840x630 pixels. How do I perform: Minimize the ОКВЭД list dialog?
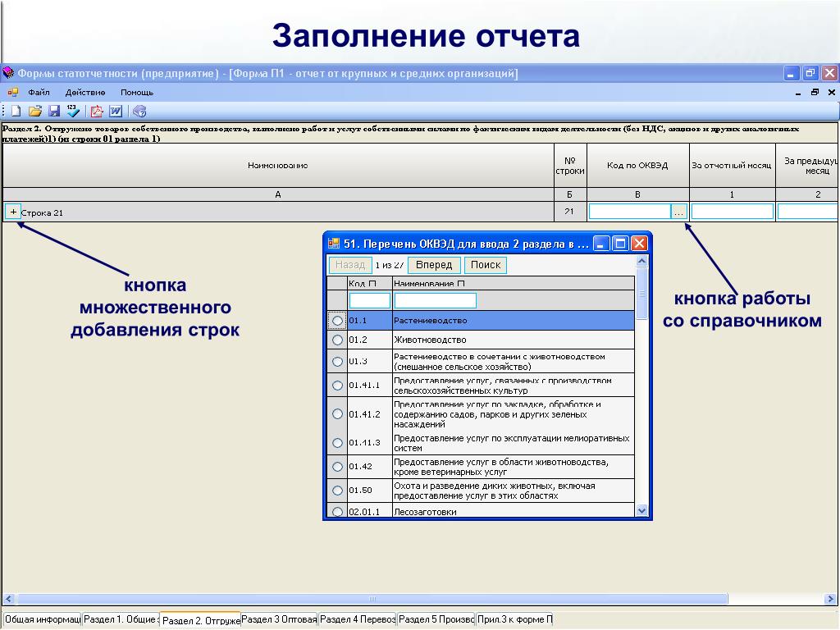click(x=601, y=244)
